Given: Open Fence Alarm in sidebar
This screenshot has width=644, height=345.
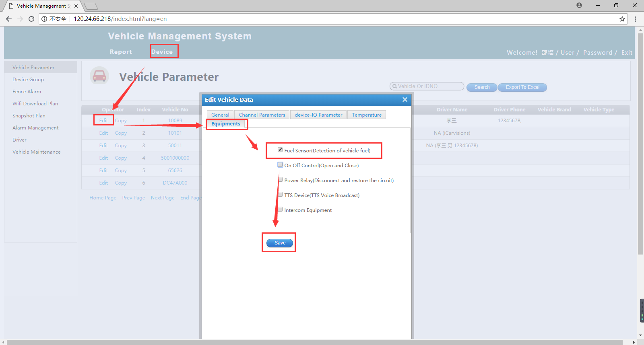Looking at the screenshot, I should [x=27, y=92].
